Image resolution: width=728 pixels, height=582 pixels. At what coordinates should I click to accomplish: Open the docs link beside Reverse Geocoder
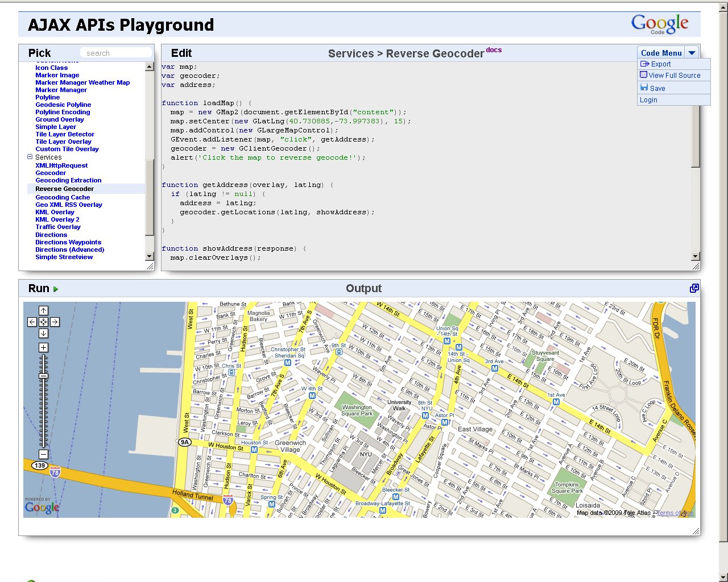[494, 50]
